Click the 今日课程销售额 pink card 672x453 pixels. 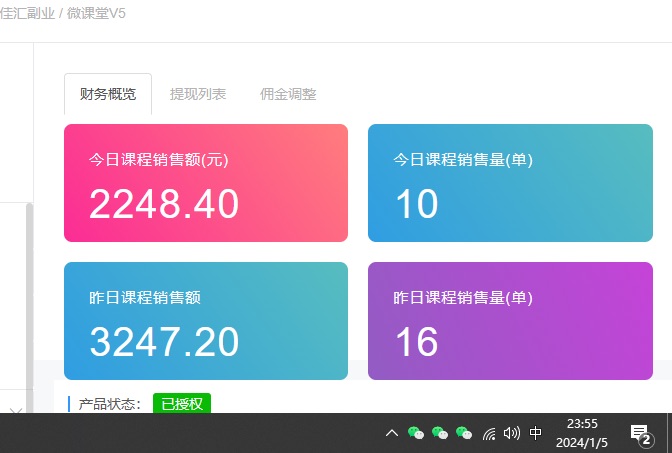[206, 183]
